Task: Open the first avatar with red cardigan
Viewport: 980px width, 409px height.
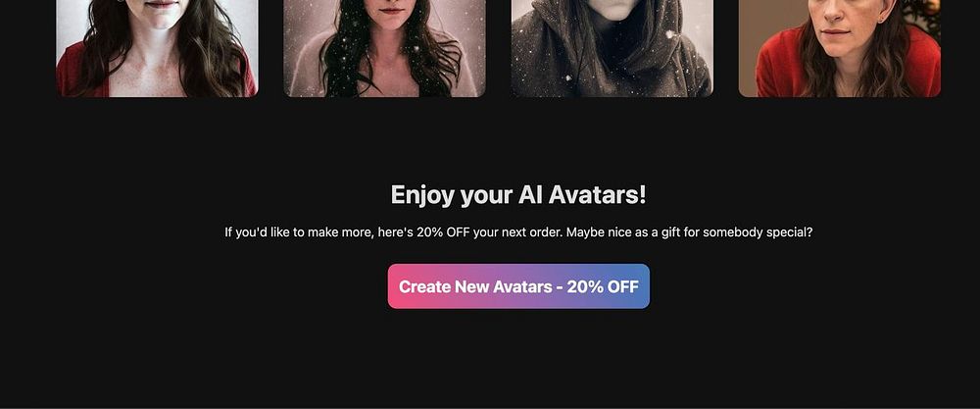Action: click(157, 48)
